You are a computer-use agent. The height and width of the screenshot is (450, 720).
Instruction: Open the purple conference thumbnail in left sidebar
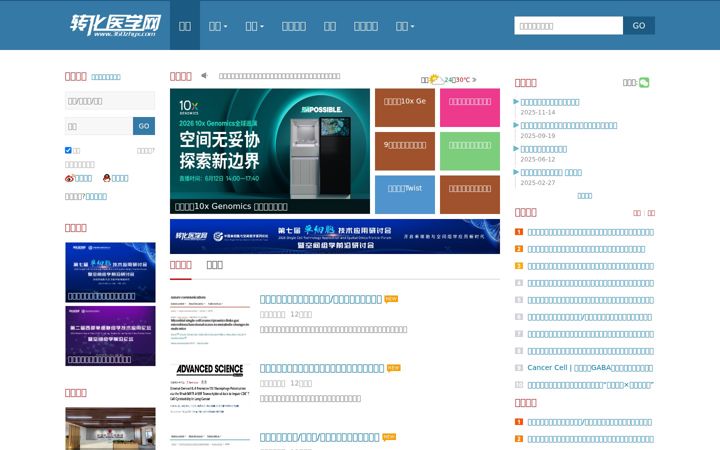(110, 336)
